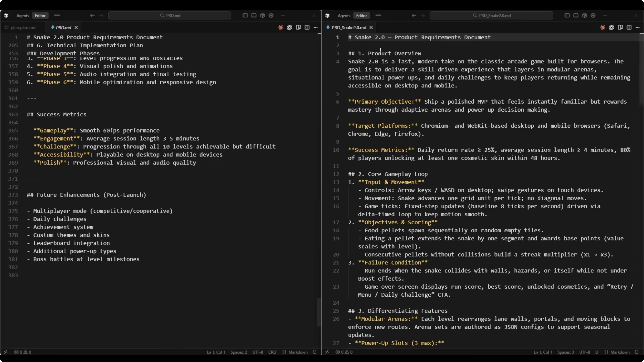This screenshot has height=362, width=644.
Task: Open settings gear in left window title bar
Action: [x=271, y=16]
